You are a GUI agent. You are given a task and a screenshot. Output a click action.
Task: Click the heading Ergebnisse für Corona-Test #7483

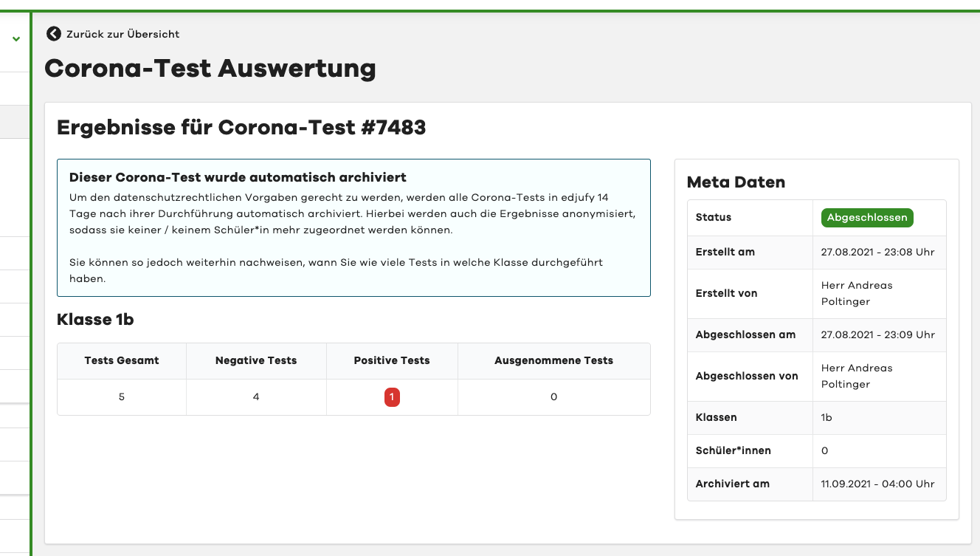pyautogui.click(x=241, y=127)
